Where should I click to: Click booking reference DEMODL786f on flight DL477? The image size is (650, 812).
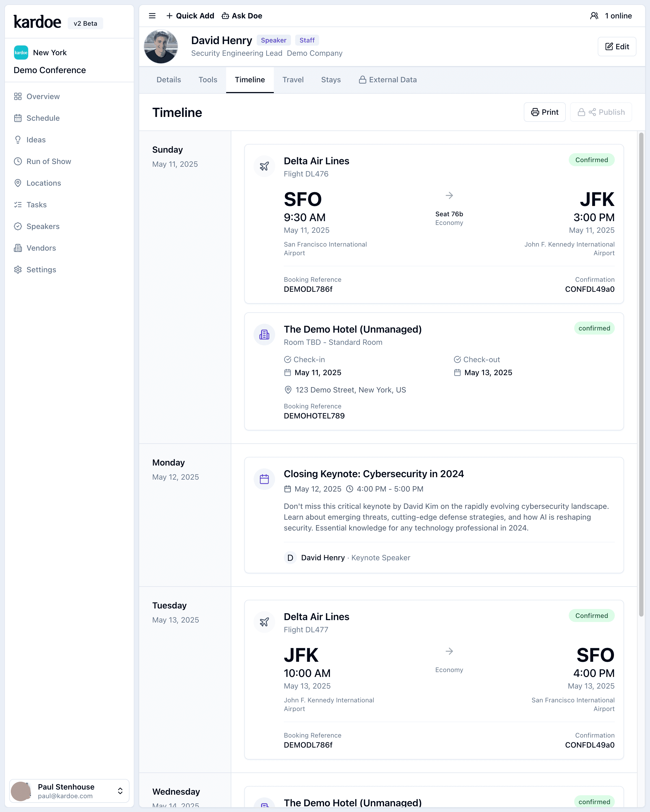[x=308, y=745]
